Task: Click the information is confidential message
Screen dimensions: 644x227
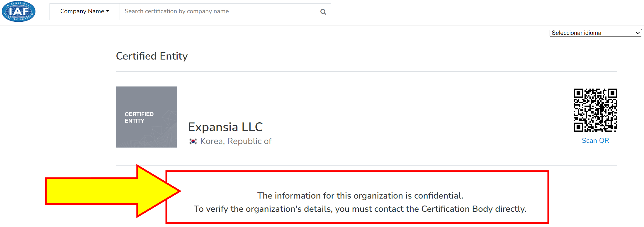Action: point(360,196)
